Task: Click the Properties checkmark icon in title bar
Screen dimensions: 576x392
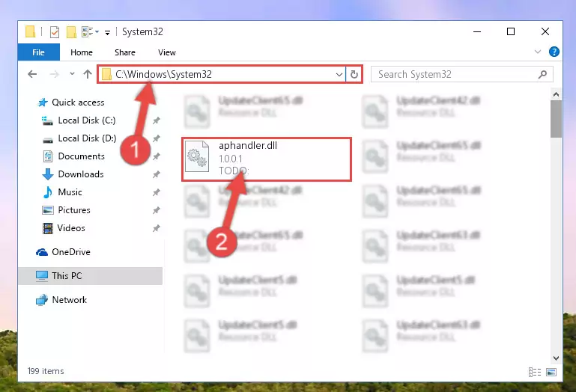Action: [x=55, y=32]
